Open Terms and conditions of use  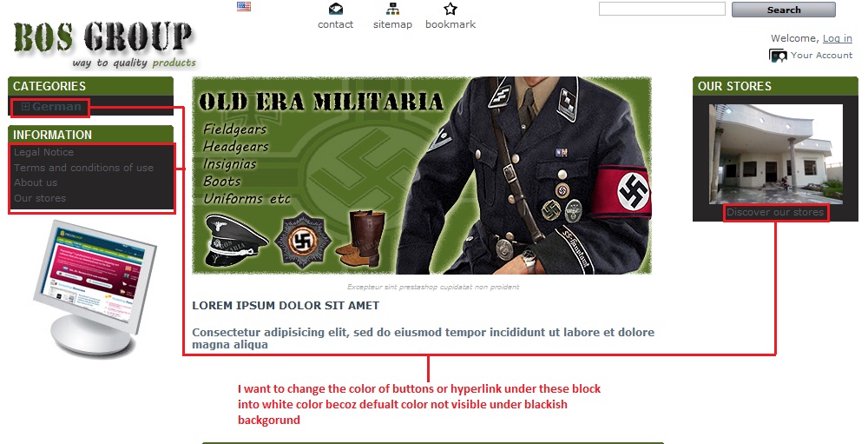(x=83, y=168)
